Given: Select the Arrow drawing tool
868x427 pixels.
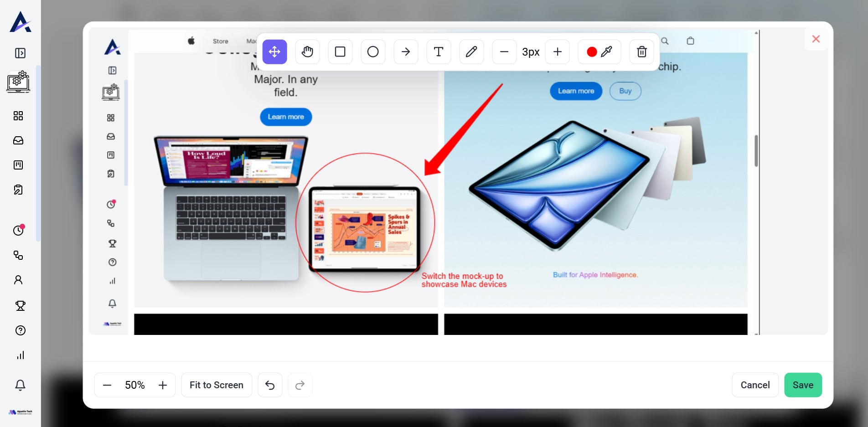Looking at the screenshot, I should [406, 52].
